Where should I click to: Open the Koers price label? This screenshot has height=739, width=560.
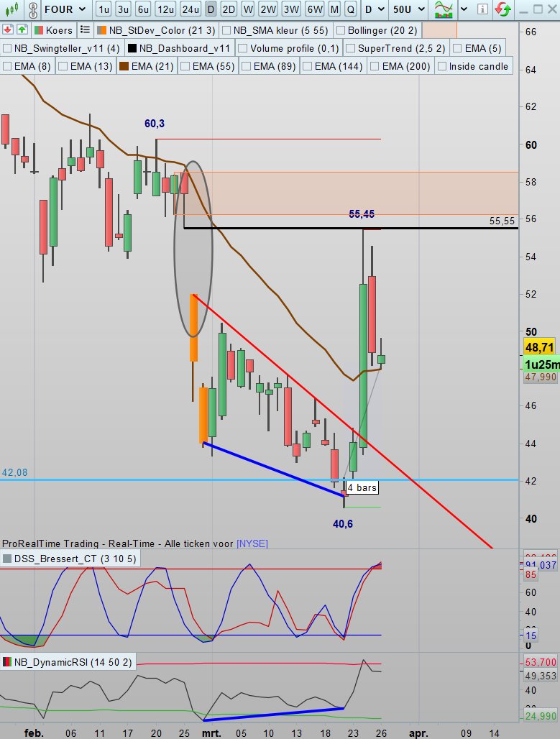pyautogui.click(x=59, y=31)
